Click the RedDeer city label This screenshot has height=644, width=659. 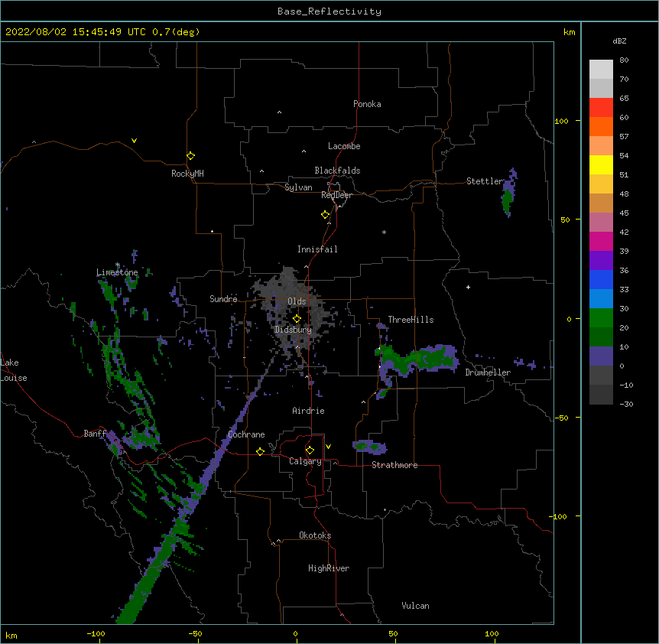point(336,195)
